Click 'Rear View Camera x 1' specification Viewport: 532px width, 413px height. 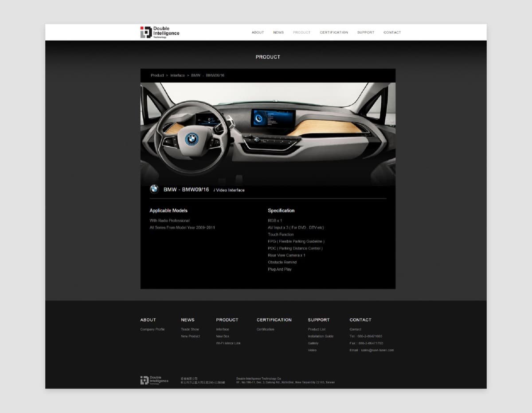coord(286,256)
